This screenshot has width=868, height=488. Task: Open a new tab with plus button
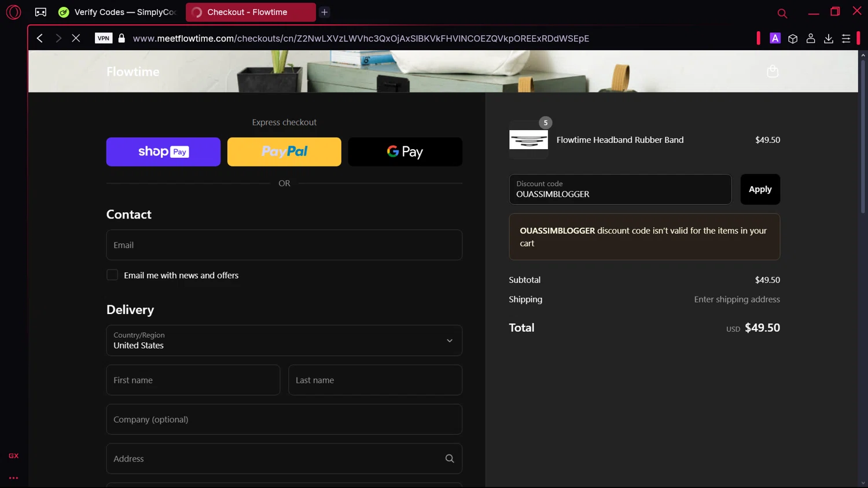pyautogui.click(x=325, y=12)
